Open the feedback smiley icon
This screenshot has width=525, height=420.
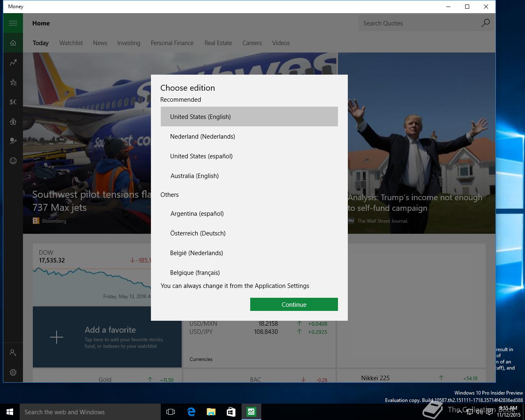(13, 161)
